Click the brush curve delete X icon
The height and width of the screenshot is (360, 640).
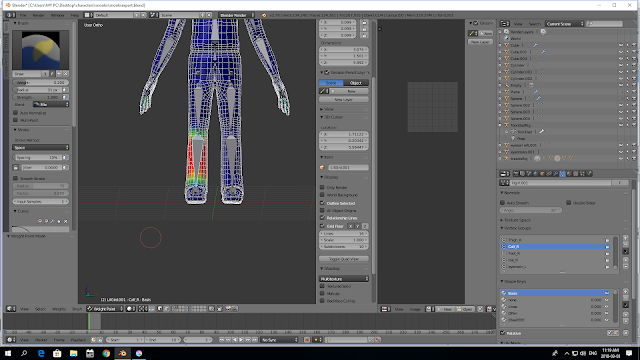[x=65, y=221]
